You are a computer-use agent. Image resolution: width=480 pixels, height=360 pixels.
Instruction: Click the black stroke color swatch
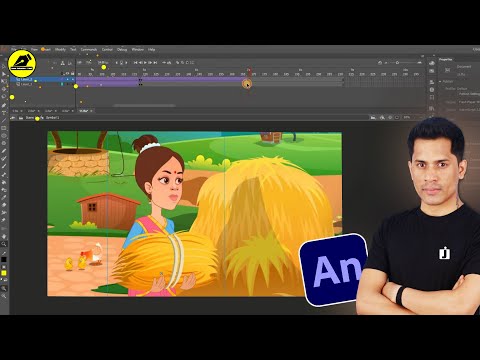pyautogui.click(x=4, y=260)
